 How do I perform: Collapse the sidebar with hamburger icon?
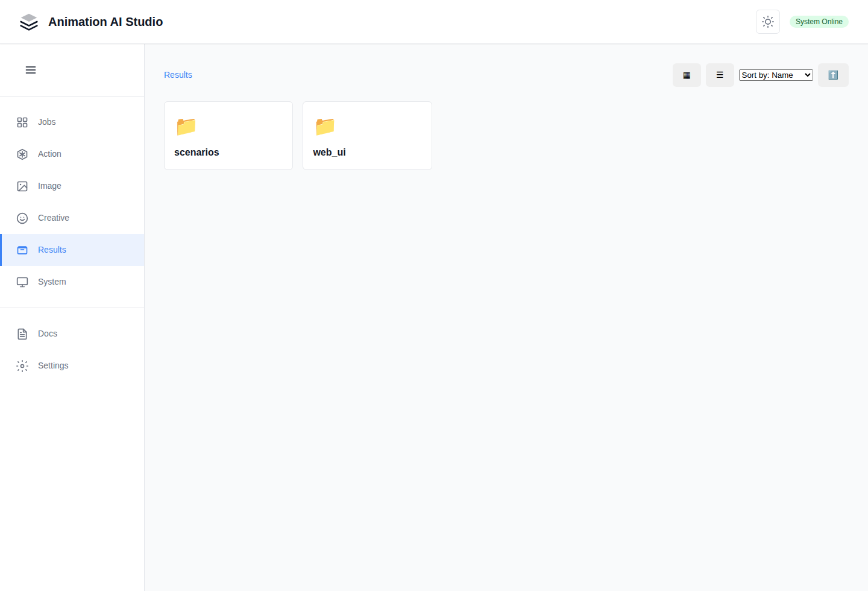31,70
